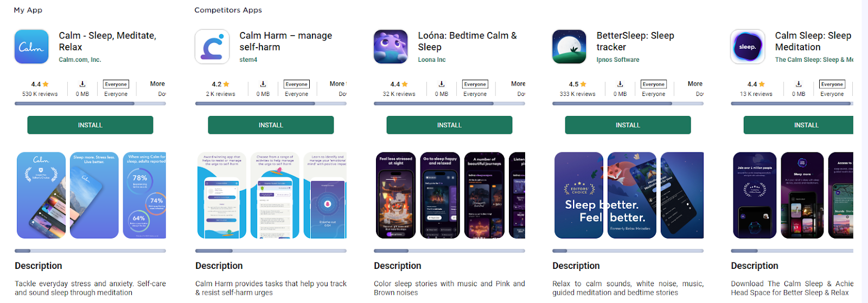The height and width of the screenshot is (303, 868).
Task: Click the Calm Harm app icon
Action: [x=212, y=47]
